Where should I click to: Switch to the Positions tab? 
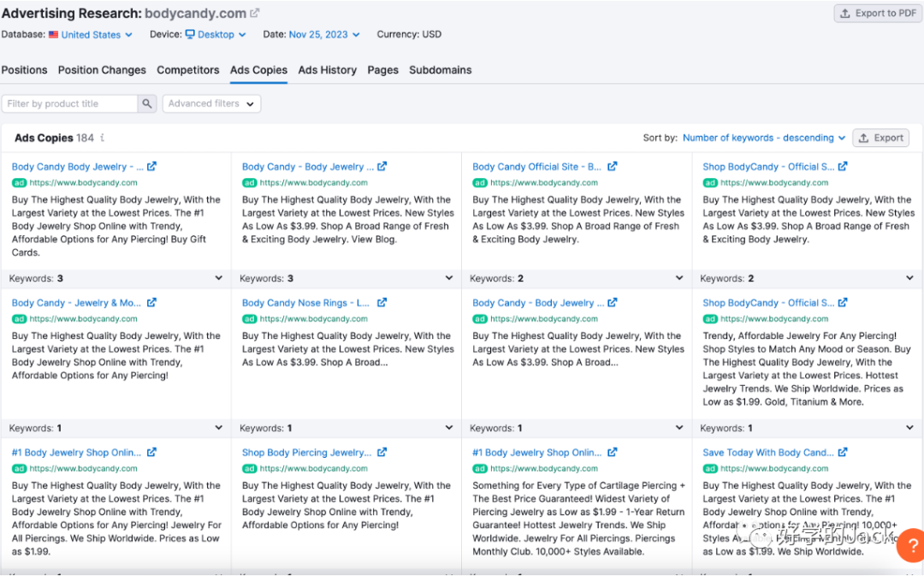(x=24, y=70)
